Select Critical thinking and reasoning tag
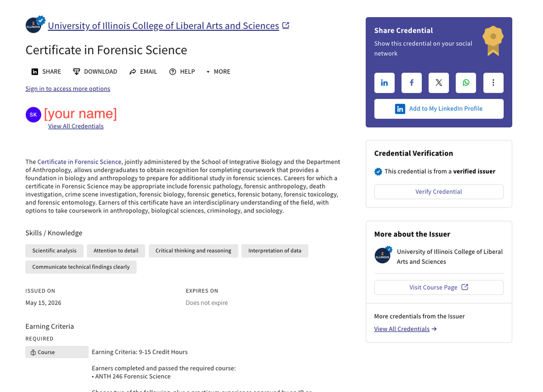Image resolution: width=543 pixels, height=392 pixels. pos(193,250)
